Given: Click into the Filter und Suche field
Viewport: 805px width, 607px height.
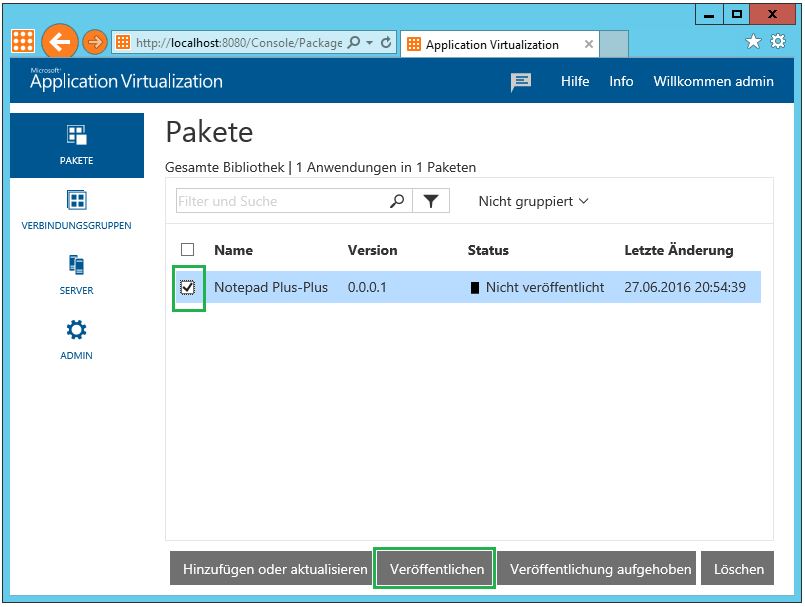Looking at the screenshot, I should [280, 201].
